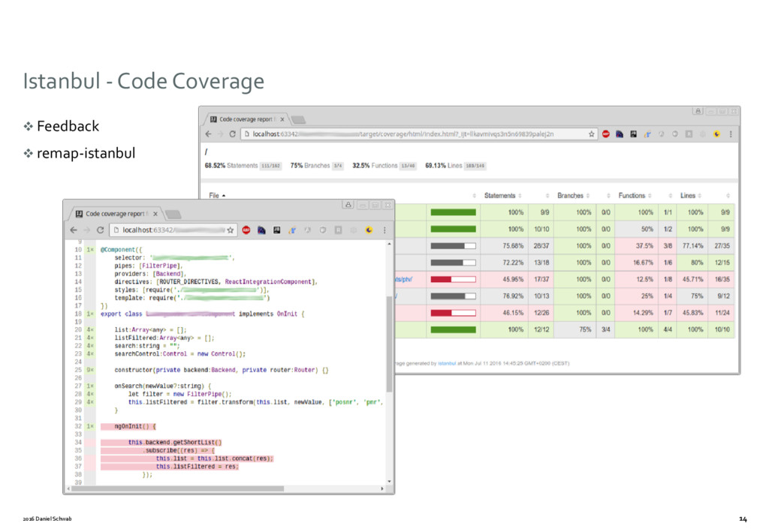Reload the rear coverage index page
Viewport: 769px width, 532px height.
pyautogui.click(x=233, y=134)
